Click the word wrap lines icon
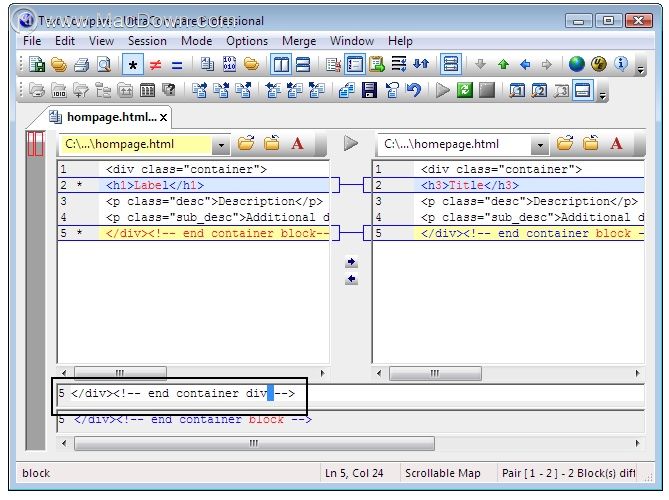The height and width of the screenshot is (500, 669). coord(399,64)
